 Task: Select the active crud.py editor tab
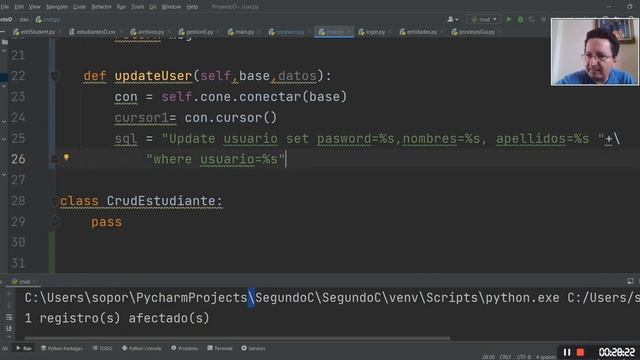click(x=334, y=32)
